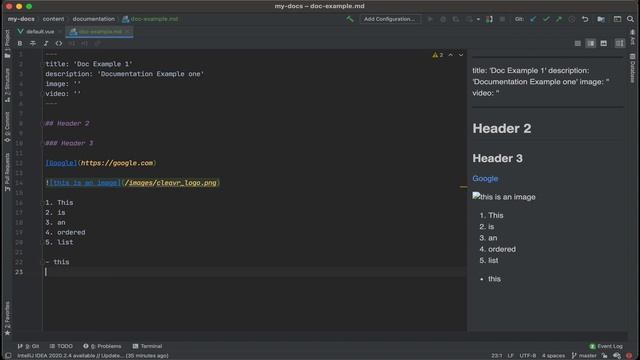The width and height of the screenshot is (640, 360).
Task: Go to previous highlighted error arrow
Action: [451, 55]
